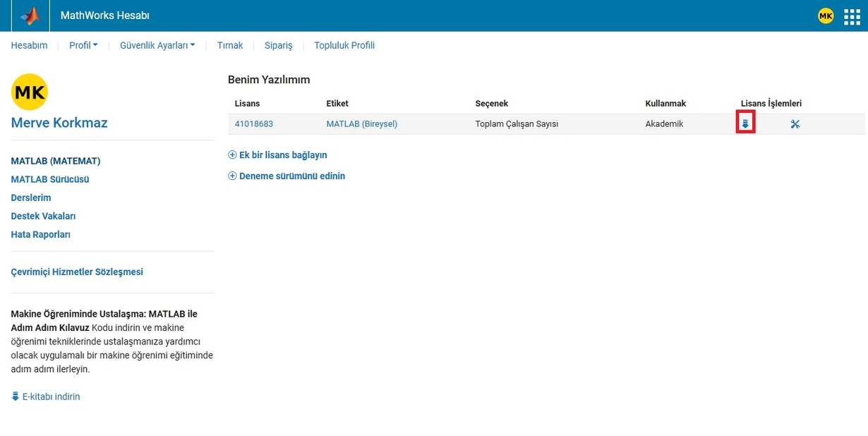This screenshot has height=436, width=868.
Task: Open Destek Vakaları in the sidebar
Action: (43, 216)
